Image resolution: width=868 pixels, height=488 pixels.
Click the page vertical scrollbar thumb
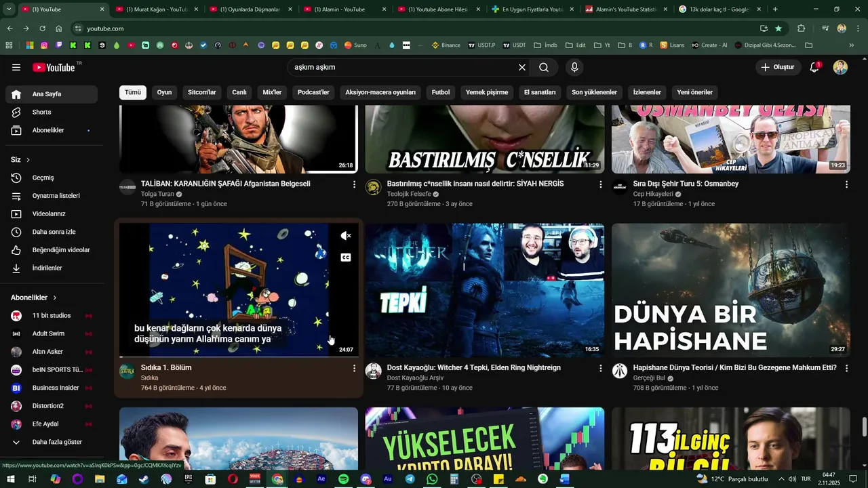pos(864,428)
